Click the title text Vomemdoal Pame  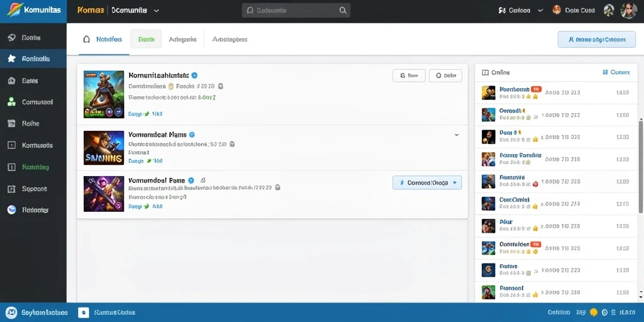point(157,180)
